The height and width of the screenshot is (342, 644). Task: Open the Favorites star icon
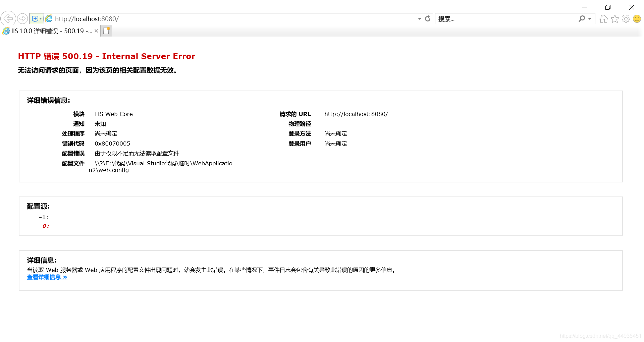(615, 19)
